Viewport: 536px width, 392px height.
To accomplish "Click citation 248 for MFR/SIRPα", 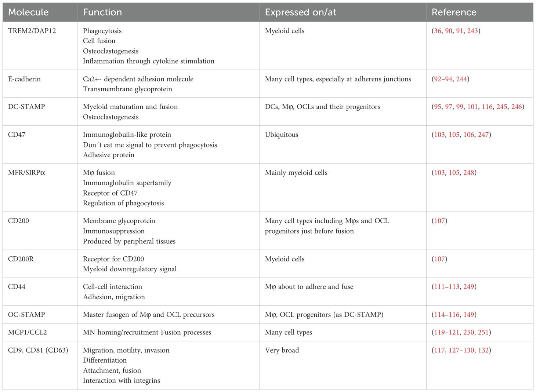I will pyautogui.click(x=469, y=173).
